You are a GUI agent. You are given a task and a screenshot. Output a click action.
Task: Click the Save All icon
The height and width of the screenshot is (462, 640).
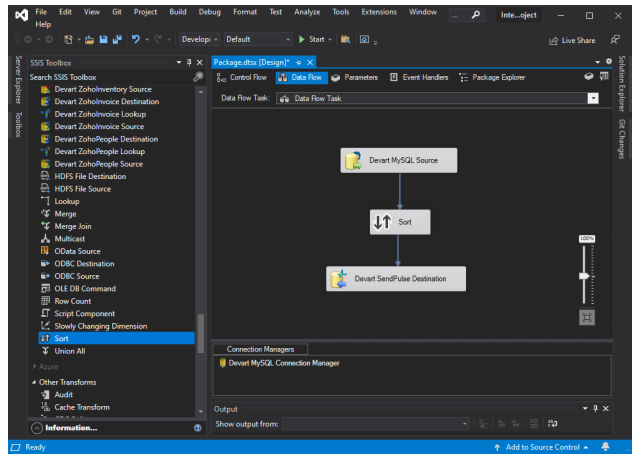(x=117, y=40)
